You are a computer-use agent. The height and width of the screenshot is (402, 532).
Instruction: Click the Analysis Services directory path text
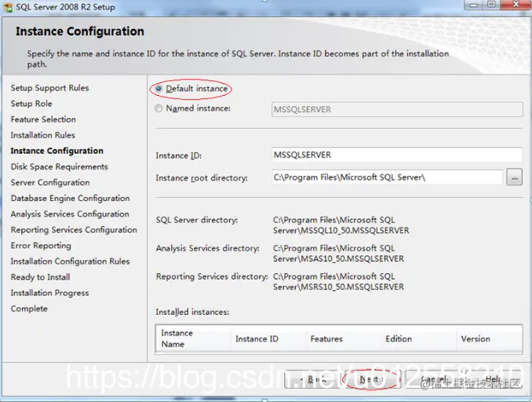[x=338, y=254]
